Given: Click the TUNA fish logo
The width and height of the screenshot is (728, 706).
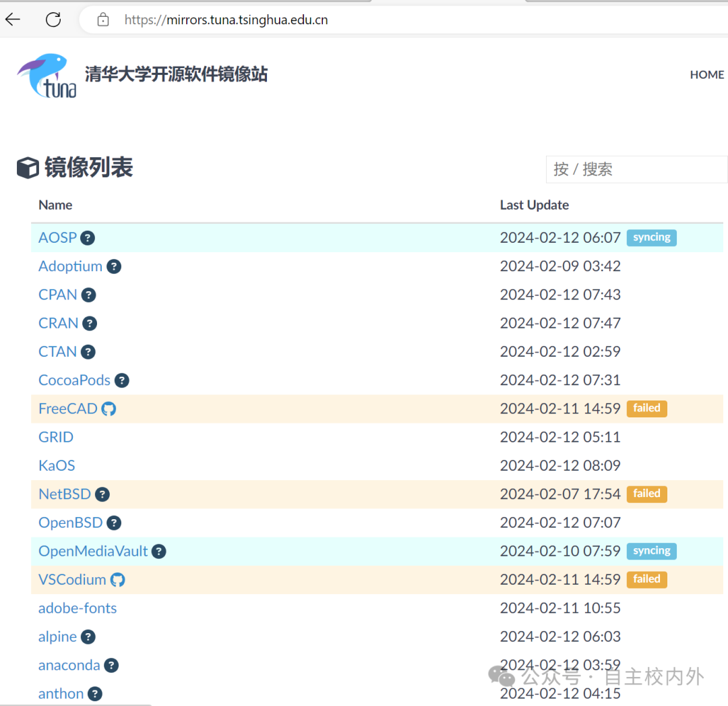Looking at the screenshot, I should click(x=47, y=76).
